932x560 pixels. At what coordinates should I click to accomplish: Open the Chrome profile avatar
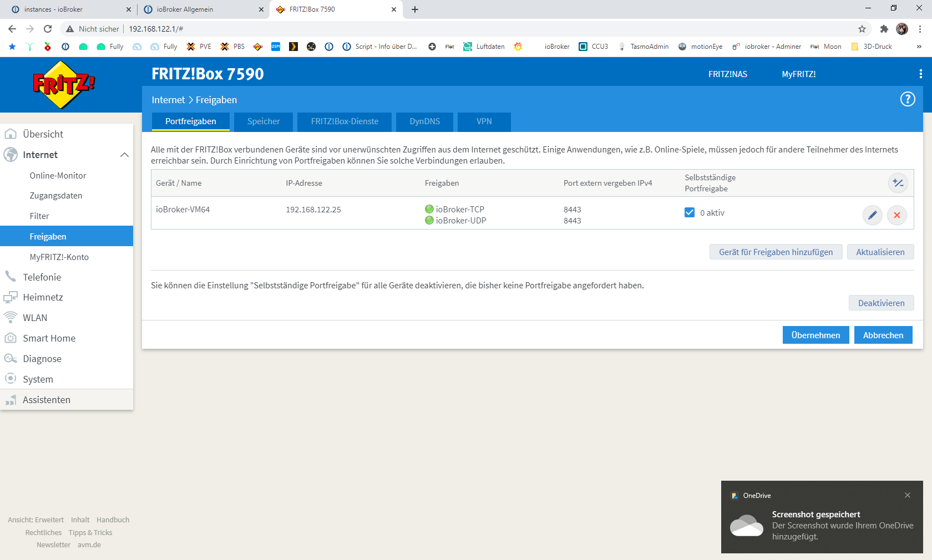click(x=902, y=29)
